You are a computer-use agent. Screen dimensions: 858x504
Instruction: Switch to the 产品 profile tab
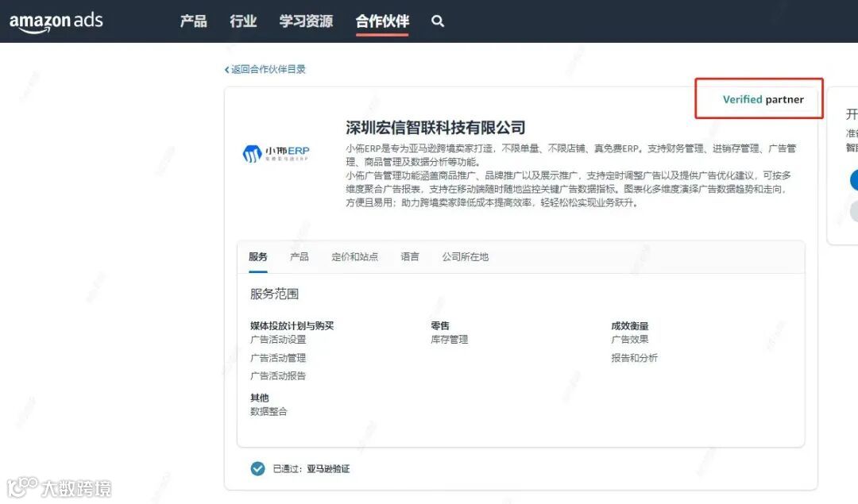pos(300,257)
